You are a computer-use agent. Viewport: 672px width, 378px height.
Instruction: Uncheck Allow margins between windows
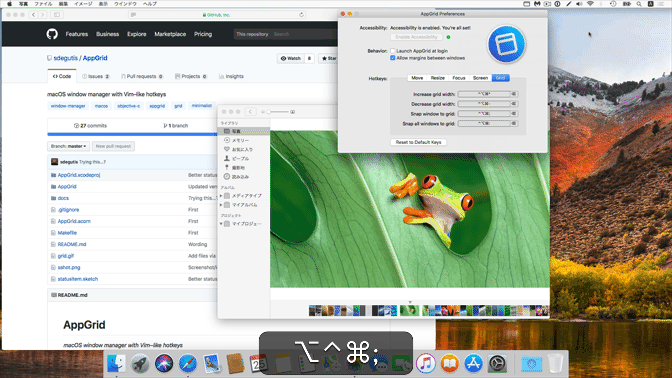[x=393, y=58]
